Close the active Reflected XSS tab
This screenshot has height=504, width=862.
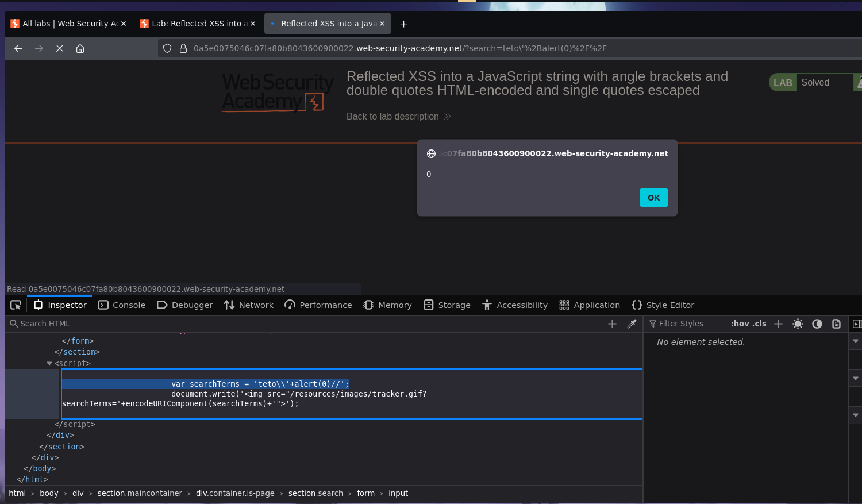[382, 24]
